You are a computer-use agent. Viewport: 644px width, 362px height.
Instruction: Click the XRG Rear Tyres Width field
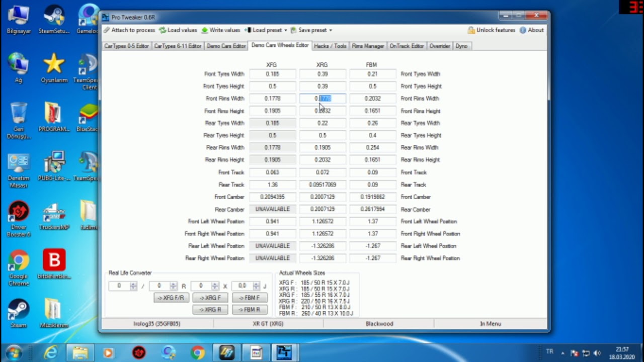click(323, 123)
